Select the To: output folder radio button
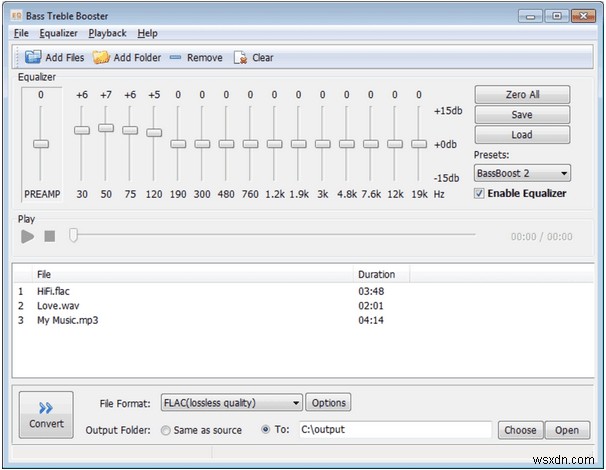Screen dimensions: 606x470 (x=266, y=429)
